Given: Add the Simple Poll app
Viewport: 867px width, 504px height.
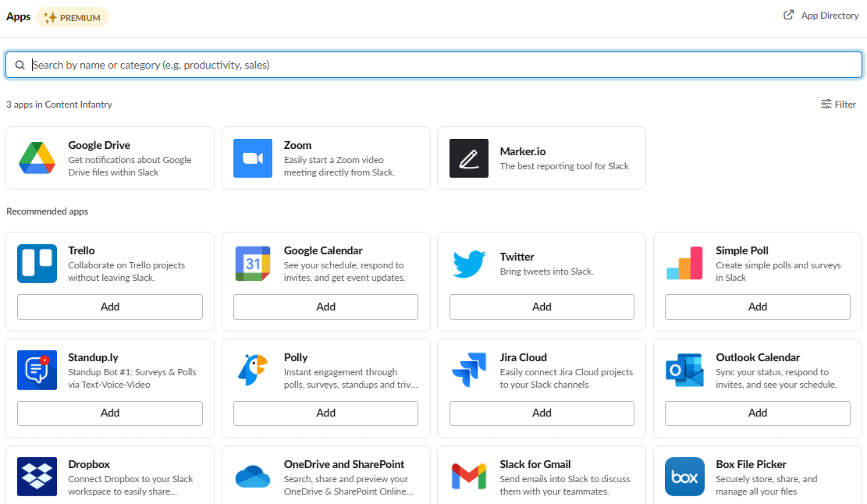Looking at the screenshot, I should click(758, 307).
